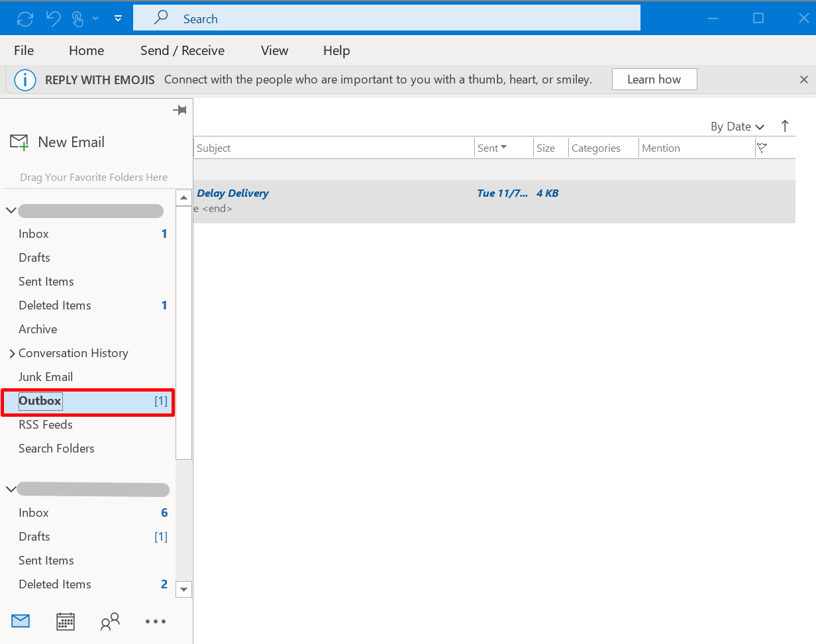816x644 pixels.
Task: Expand the Conversation History folder
Action: tap(11, 352)
